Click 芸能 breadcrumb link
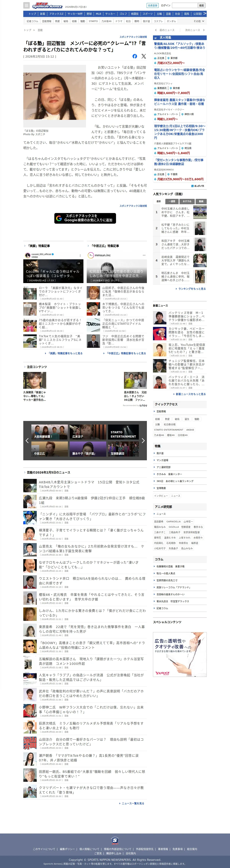This screenshot has width=230, height=868. (40, 30)
